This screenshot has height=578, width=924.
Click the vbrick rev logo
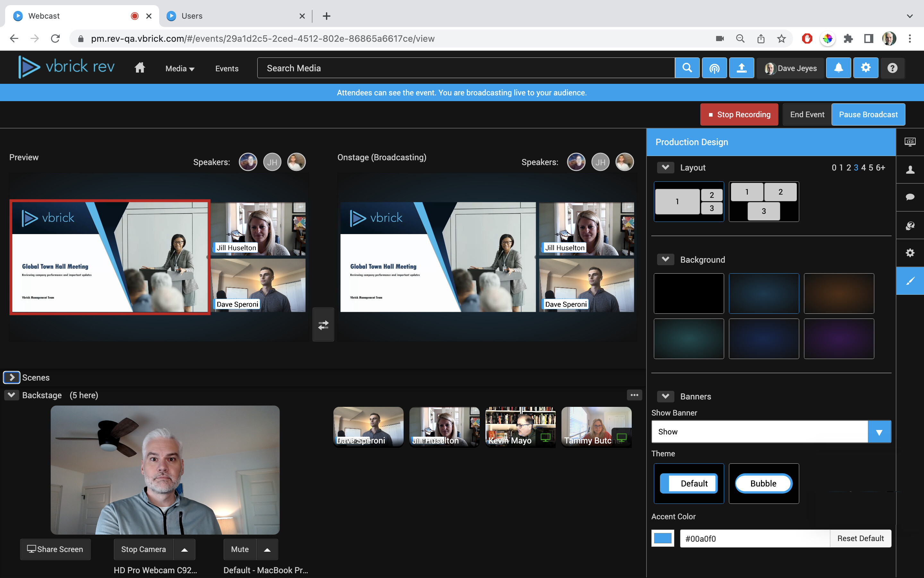66,67
